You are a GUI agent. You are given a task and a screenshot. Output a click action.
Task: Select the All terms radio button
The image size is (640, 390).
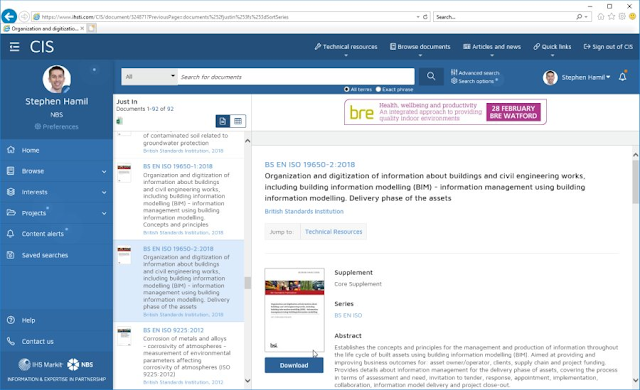[347, 89]
